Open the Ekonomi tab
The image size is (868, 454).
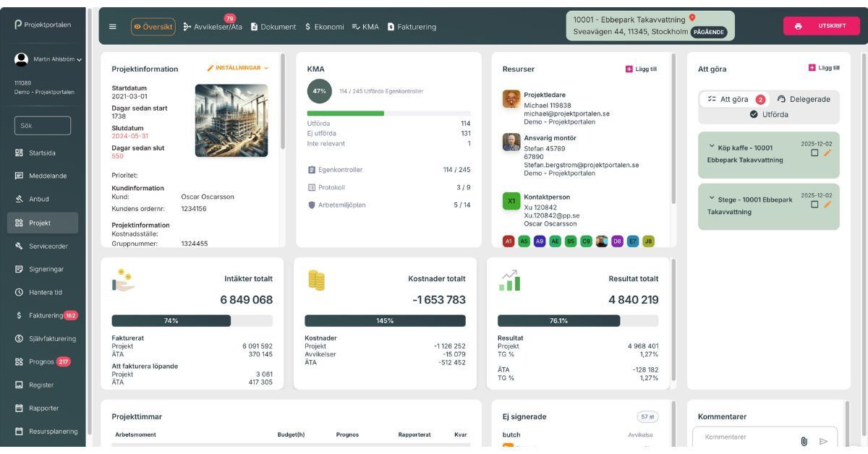point(323,27)
